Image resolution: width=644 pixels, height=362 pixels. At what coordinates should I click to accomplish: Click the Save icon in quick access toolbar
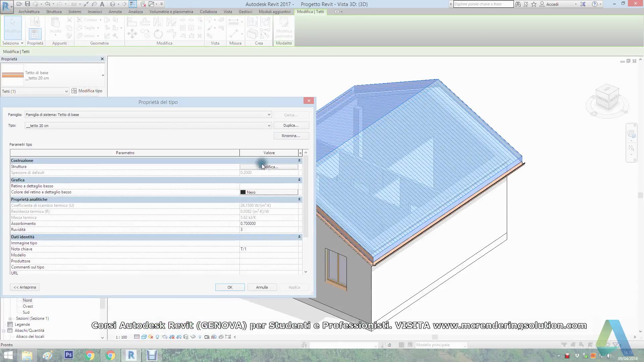tap(28, 4)
